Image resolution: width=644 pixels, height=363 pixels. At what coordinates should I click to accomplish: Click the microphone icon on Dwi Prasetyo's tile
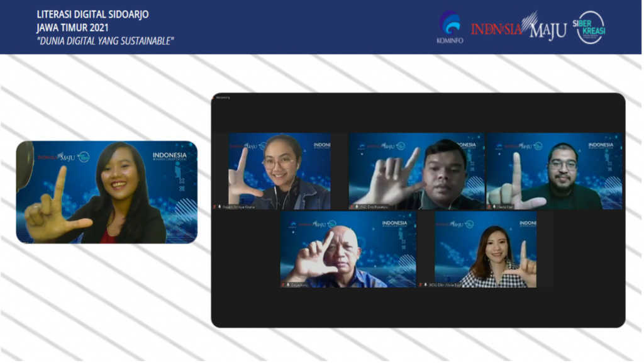click(x=357, y=206)
